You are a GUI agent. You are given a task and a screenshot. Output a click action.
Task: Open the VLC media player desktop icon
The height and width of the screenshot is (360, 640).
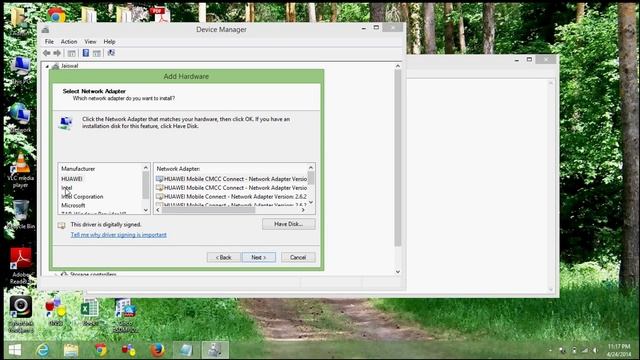[x=20, y=170]
